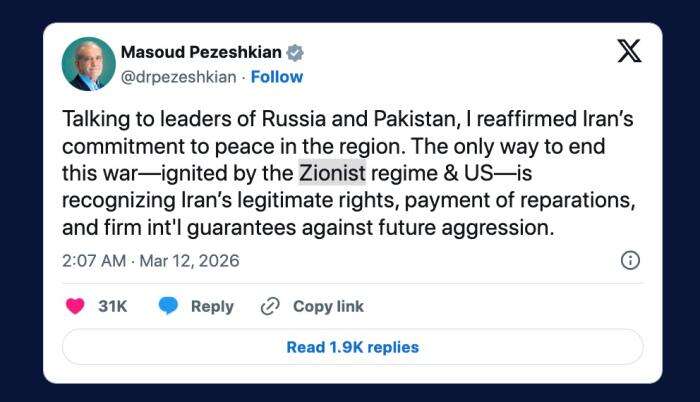The image size is (700, 402).
Task: Visit the @drpezeshkian handle link
Action: [x=178, y=77]
